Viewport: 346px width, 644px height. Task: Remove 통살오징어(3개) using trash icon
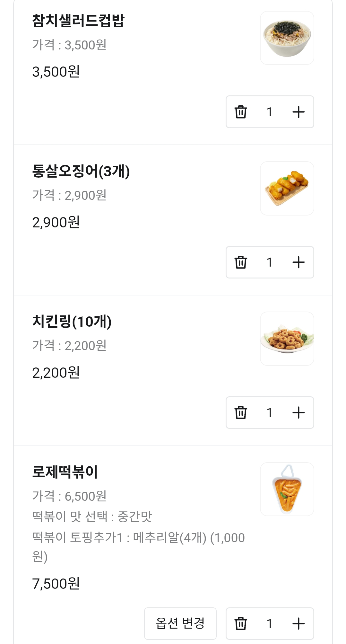coord(241,262)
